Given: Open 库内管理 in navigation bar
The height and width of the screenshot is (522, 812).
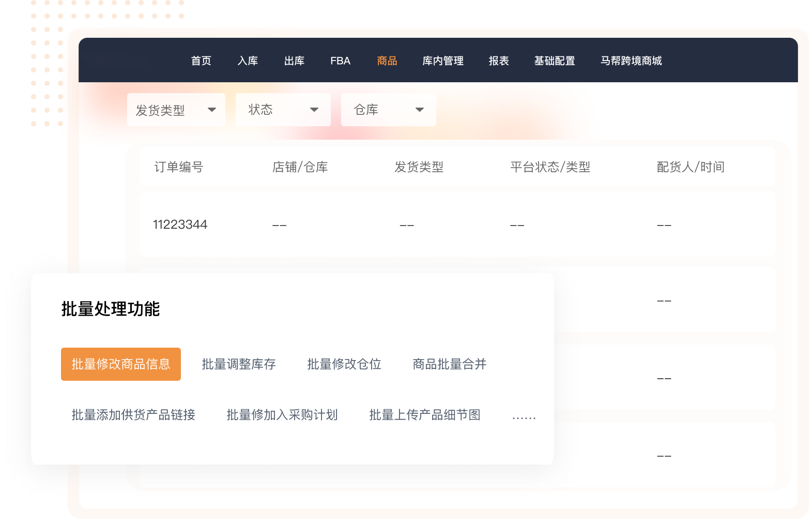Looking at the screenshot, I should pyautogui.click(x=443, y=61).
